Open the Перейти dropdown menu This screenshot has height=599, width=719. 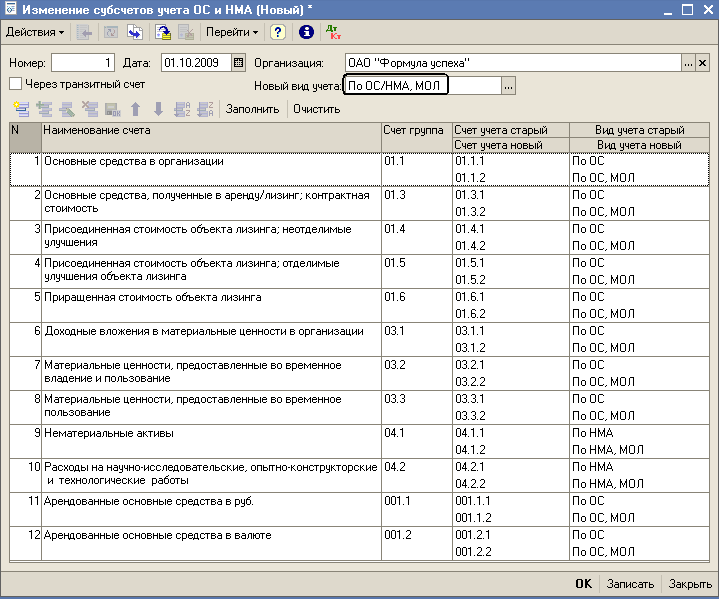pyautogui.click(x=232, y=32)
